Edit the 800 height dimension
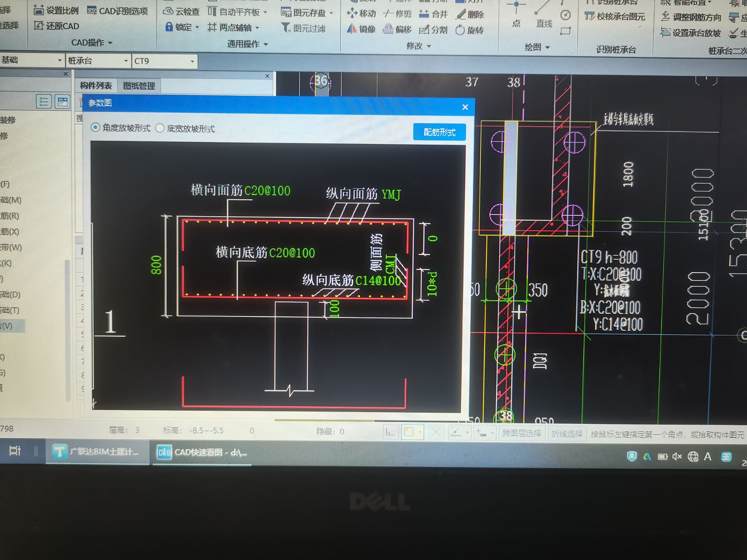 click(156, 265)
